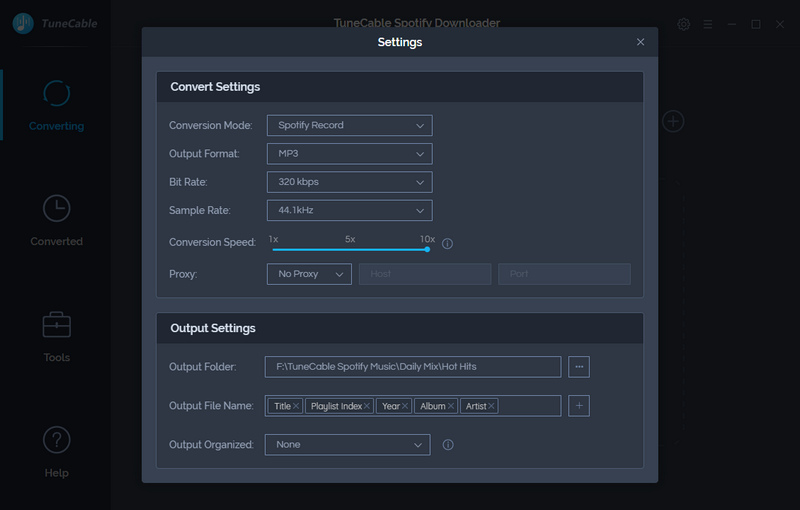Expand the Bit Rate dropdown
Image resolution: width=800 pixels, height=510 pixels.
(x=349, y=182)
